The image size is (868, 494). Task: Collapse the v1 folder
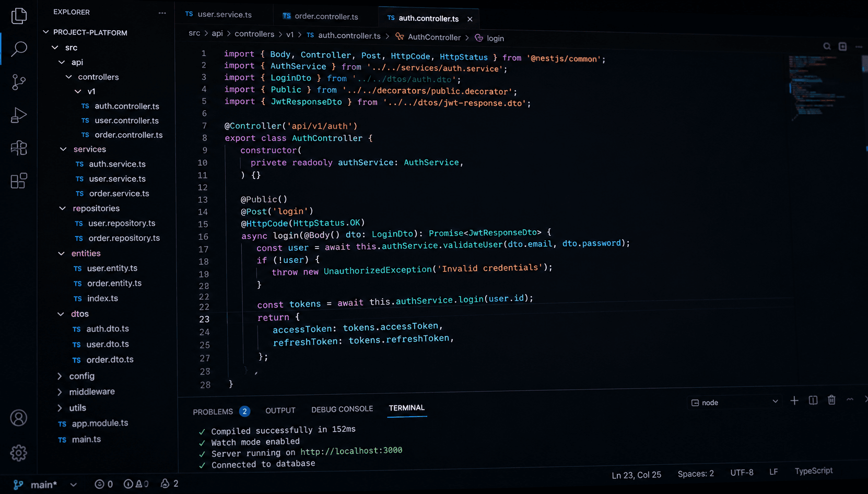click(x=78, y=91)
